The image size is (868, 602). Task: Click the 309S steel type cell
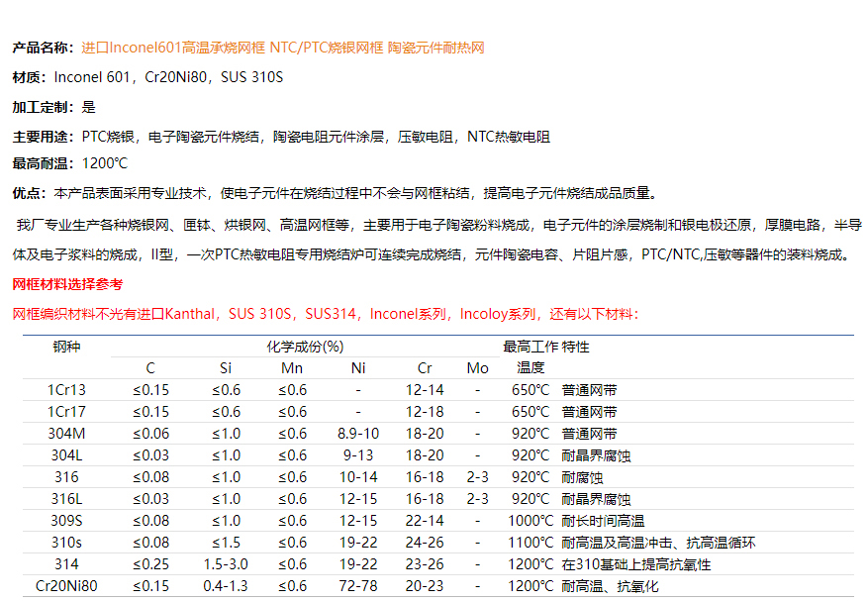pos(66,521)
